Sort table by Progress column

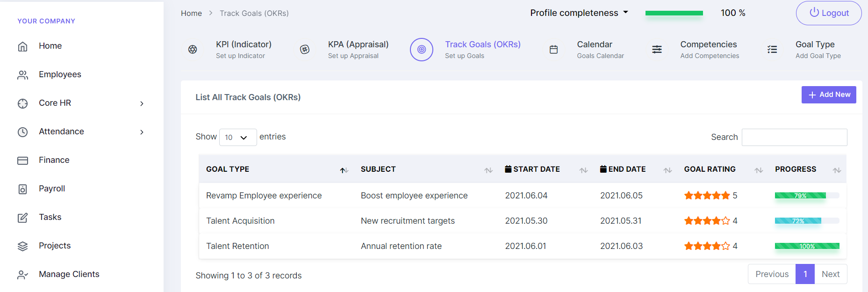(x=837, y=170)
